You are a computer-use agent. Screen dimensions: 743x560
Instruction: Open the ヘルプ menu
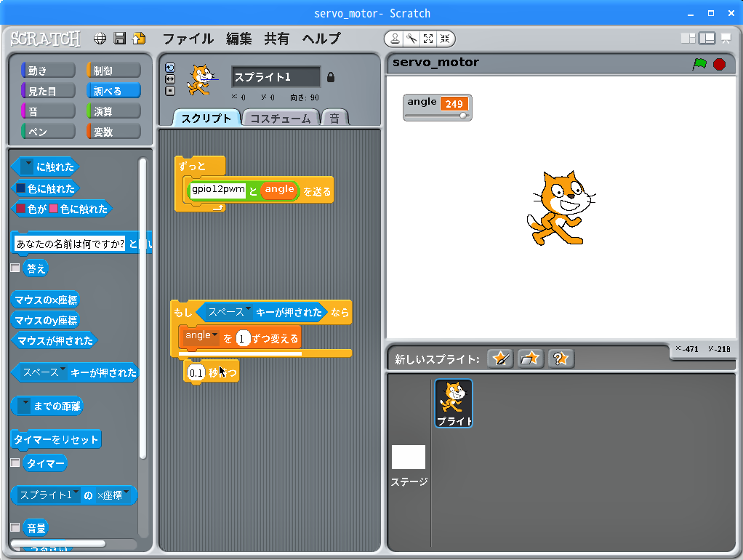coord(321,39)
